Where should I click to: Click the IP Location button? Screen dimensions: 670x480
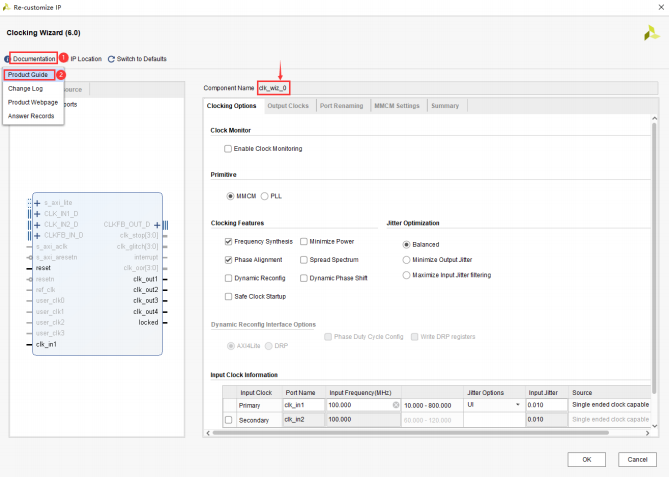86,59
